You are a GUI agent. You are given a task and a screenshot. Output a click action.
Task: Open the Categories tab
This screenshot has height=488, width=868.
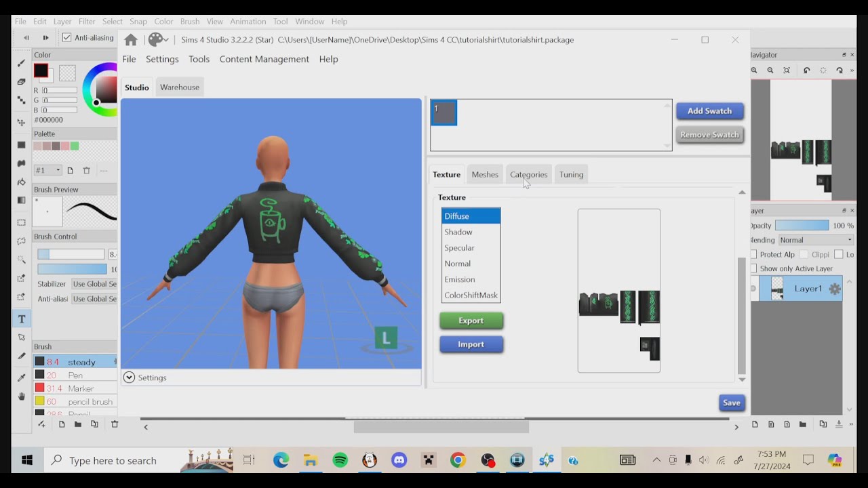click(528, 175)
